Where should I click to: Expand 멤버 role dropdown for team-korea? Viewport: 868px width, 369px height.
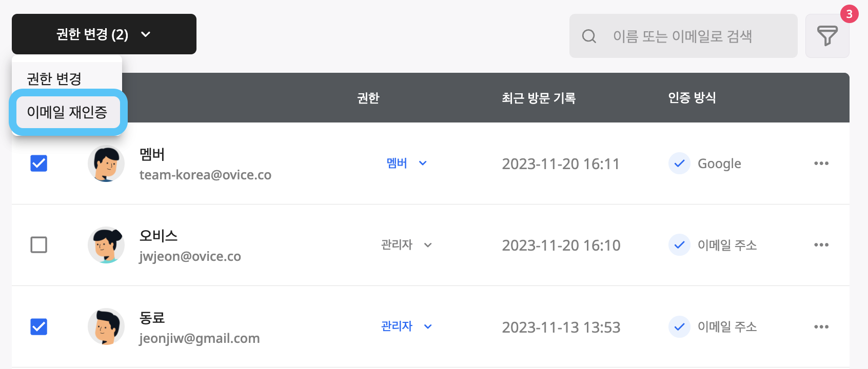click(406, 163)
